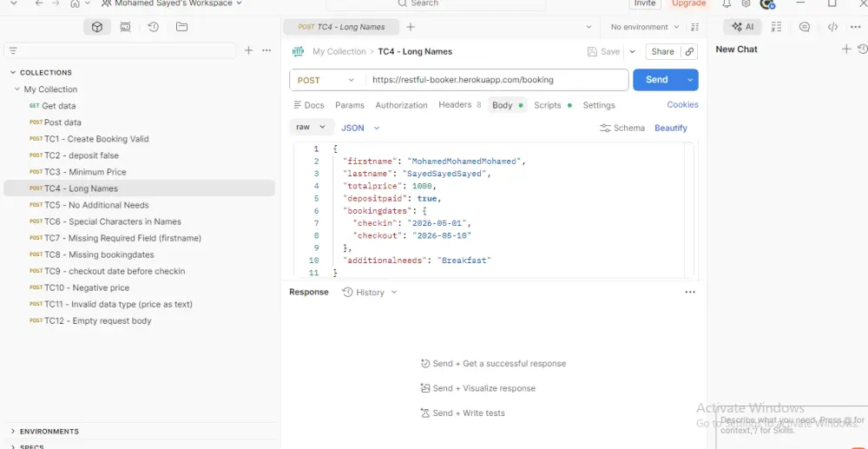Open the No environment dropdown
Screen dimensions: 868x449
tap(644, 27)
